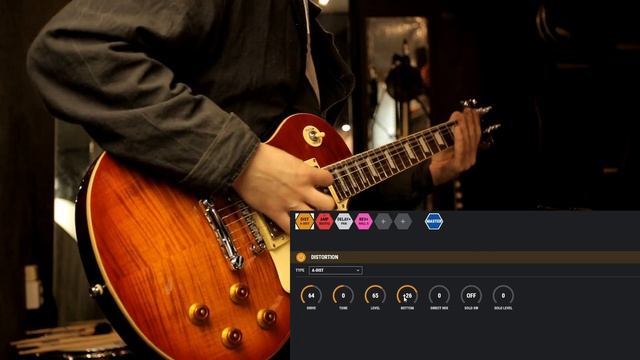Open the blue MASTER block
The image size is (640, 360).
click(x=434, y=221)
